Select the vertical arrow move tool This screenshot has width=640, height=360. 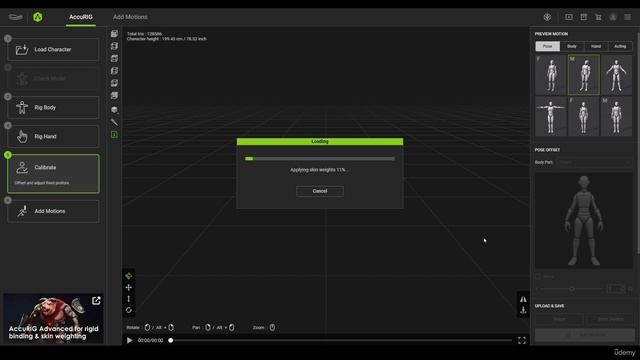[x=129, y=299]
